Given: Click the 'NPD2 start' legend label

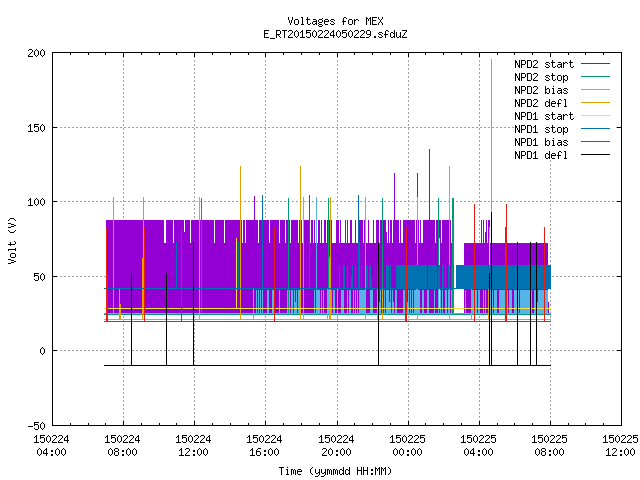Looking at the screenshot, I should pos(544,64).
